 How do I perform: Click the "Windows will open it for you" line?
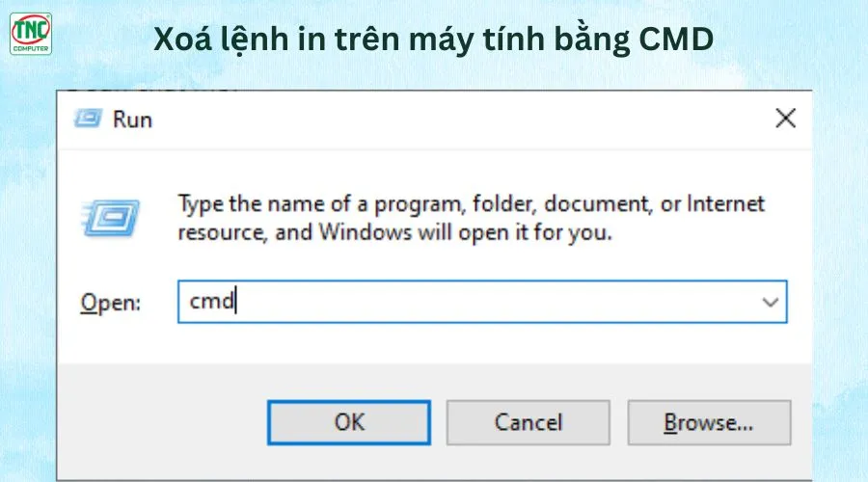pyautogui.click(x=466, y=232)
